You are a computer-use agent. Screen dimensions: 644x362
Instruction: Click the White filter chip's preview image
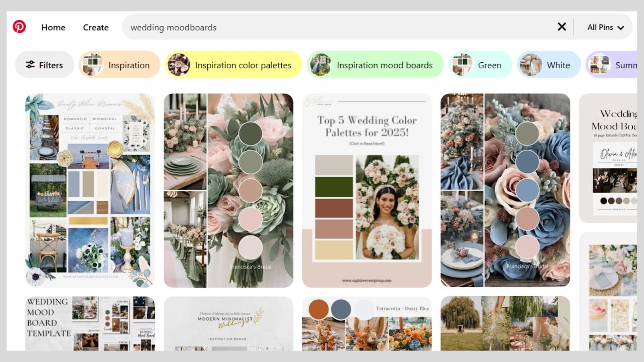point(531,64)
